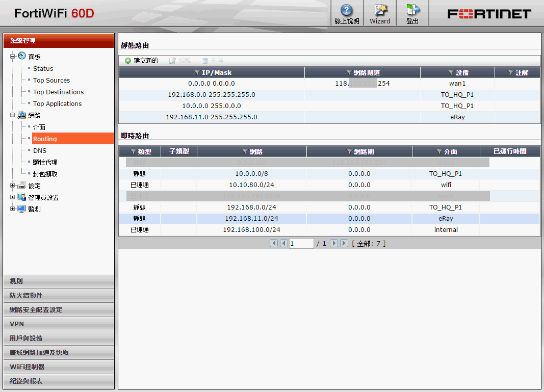Click the config icon beside 設定

22,185
